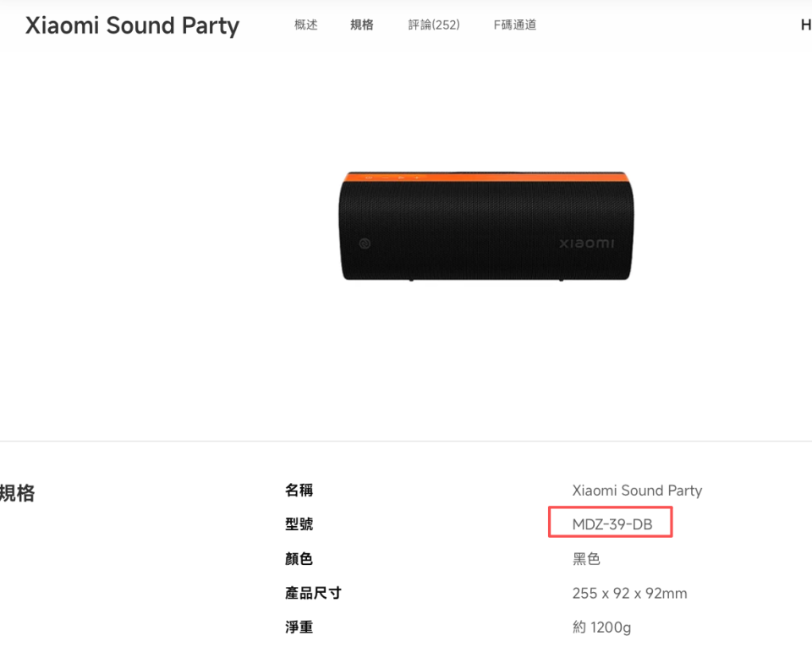Click the 黑色 color value
The image size is (812, 647).
pos(586,559)
